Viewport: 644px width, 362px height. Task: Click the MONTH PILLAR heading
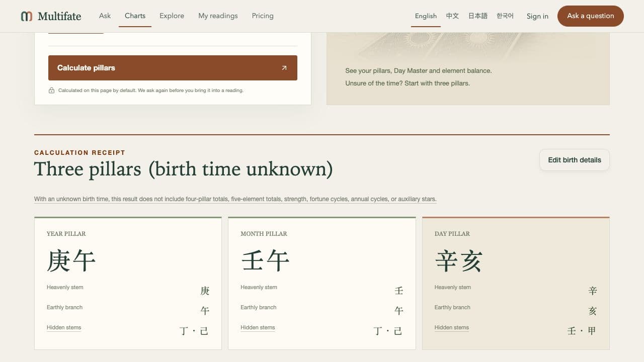[264, 234]
